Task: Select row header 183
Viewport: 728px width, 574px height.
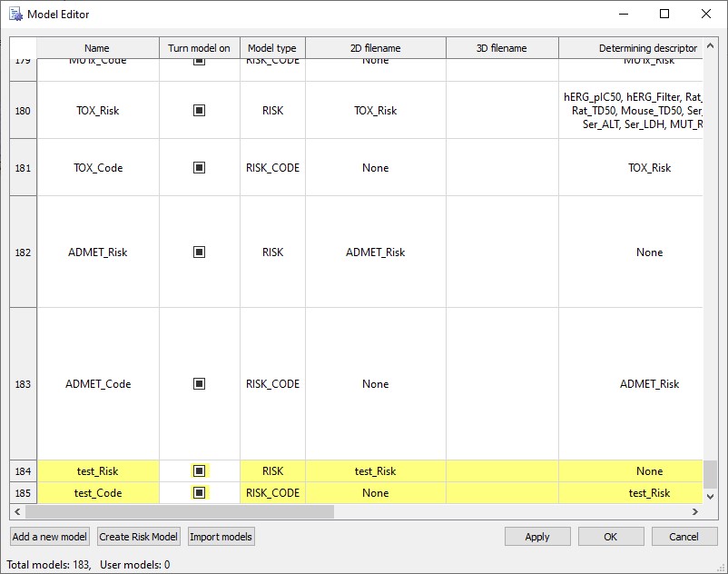Action: pyautogui.click(x=24, y=384)
